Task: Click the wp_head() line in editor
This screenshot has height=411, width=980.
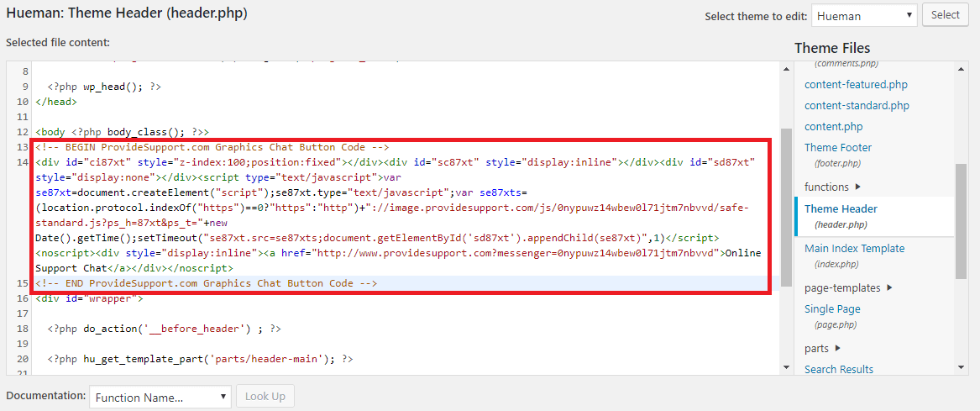Action: (x=104, y=87)
